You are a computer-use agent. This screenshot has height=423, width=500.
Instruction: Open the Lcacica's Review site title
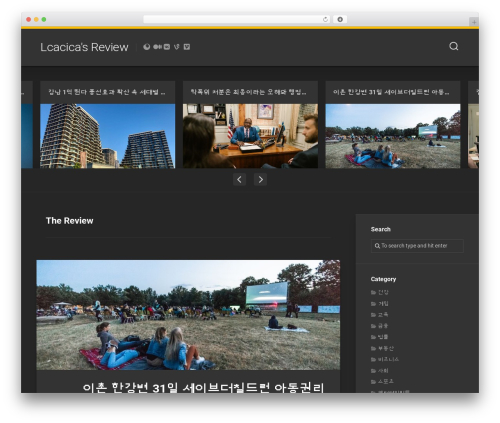click(x=84, y=47)
